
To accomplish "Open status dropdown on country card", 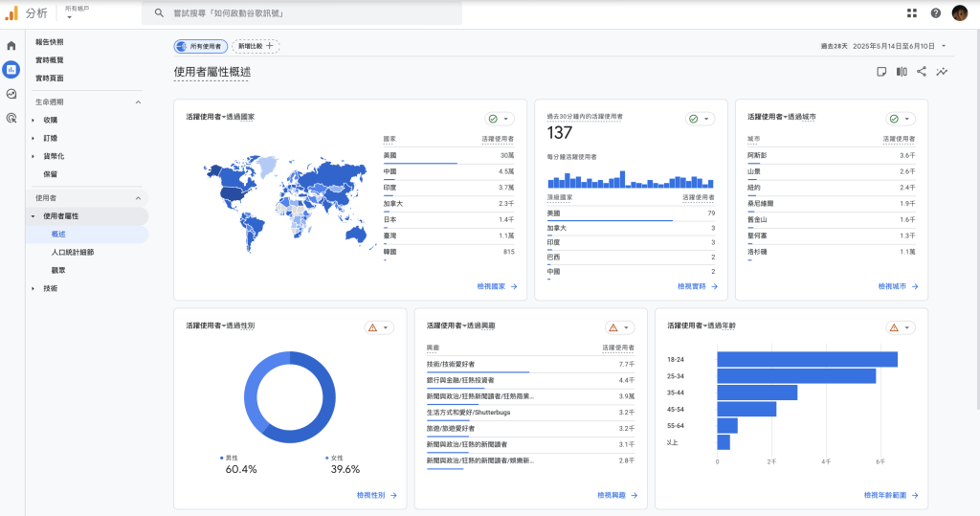I will [500, 119].
